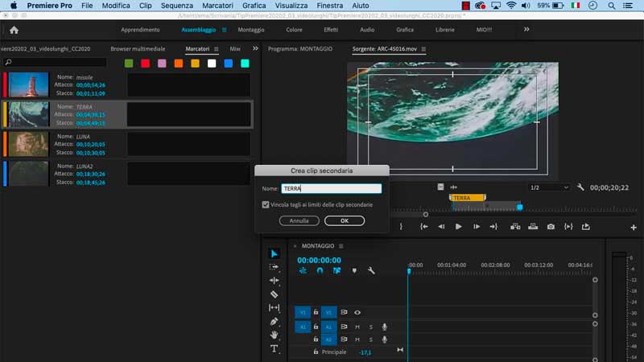Click OK in Crea clip secondaria
The width and height of the screenshot is (644, 362).
coord(345,220)
